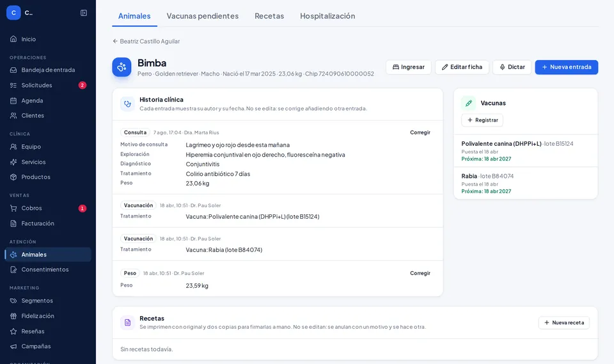The image size is (614, 364).
Task: Collapse the sidebar panel icon
Action: [x=84, y=13]
